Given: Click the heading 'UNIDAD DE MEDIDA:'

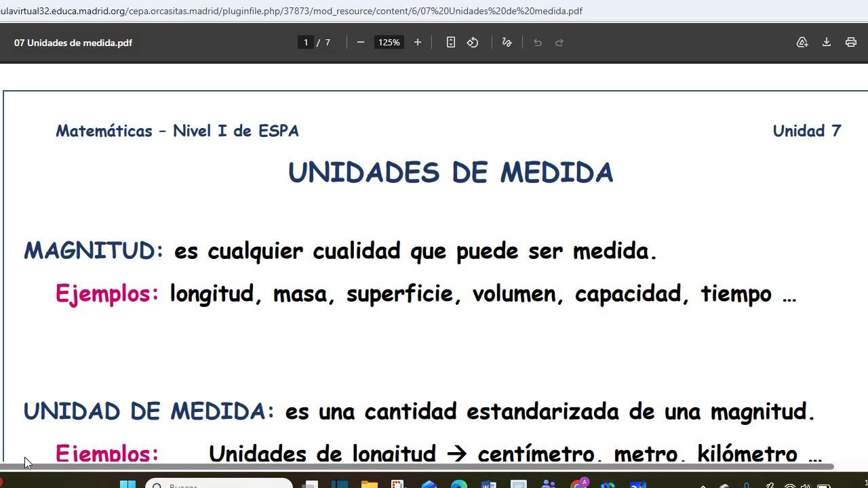Looking at the screenshot, I should 149,411.
